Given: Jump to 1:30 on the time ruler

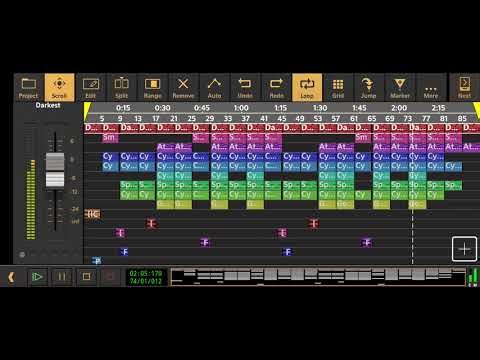Looking at the screenshot, I should pos(320,108).
